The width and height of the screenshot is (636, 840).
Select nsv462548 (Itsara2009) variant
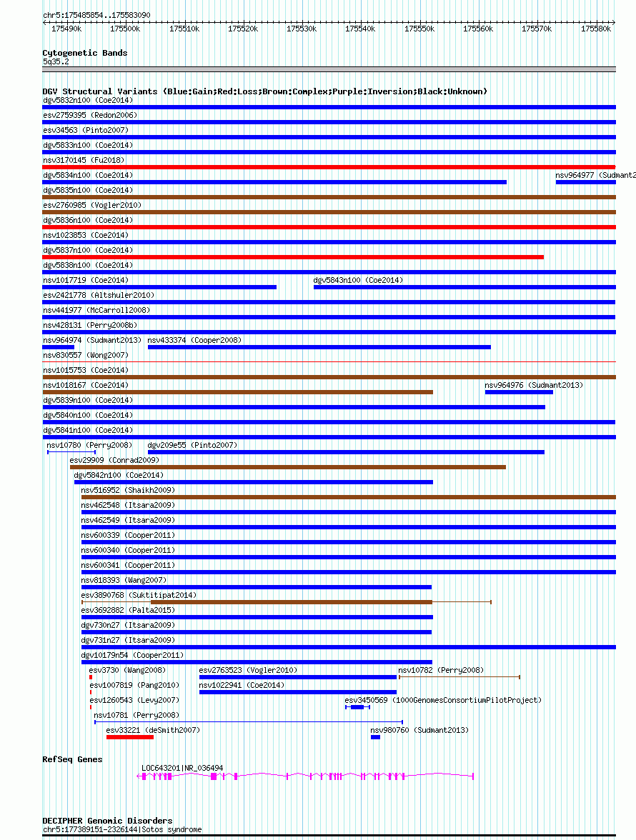348,512
